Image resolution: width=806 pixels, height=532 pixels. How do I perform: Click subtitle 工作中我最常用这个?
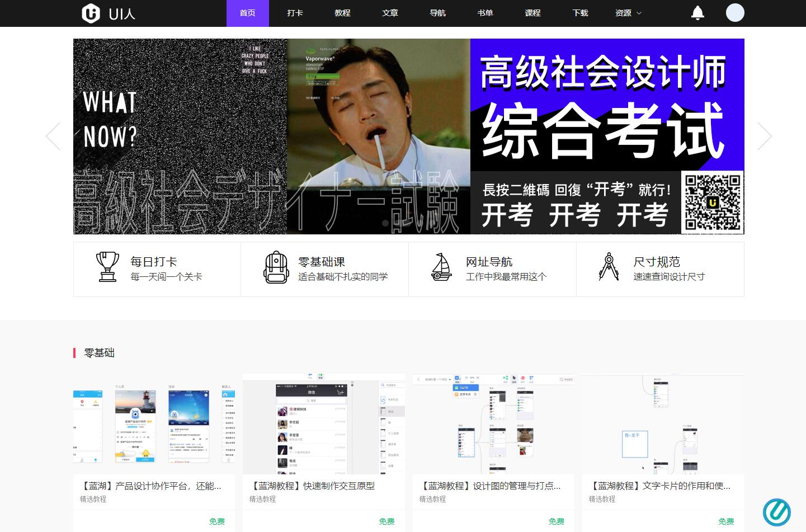(x=506, y=277)
